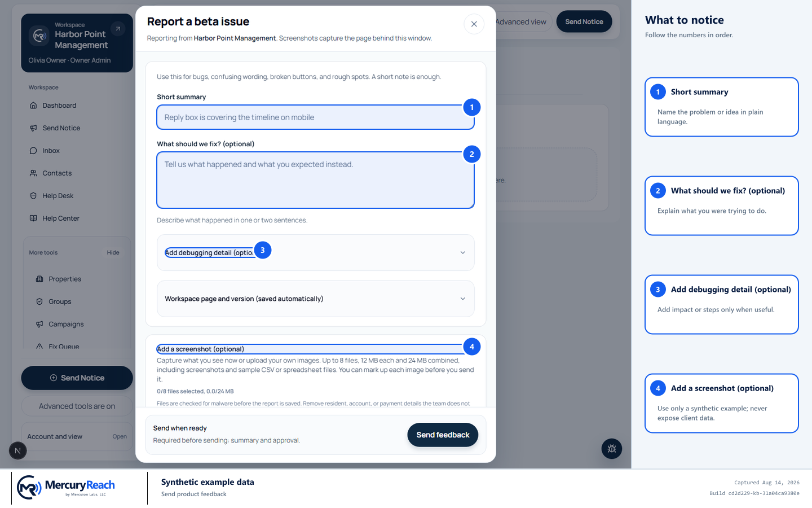This screenshot has width=812, height=508.
Task: Click the Send feedback button
Action: click(x=443, y=435)
